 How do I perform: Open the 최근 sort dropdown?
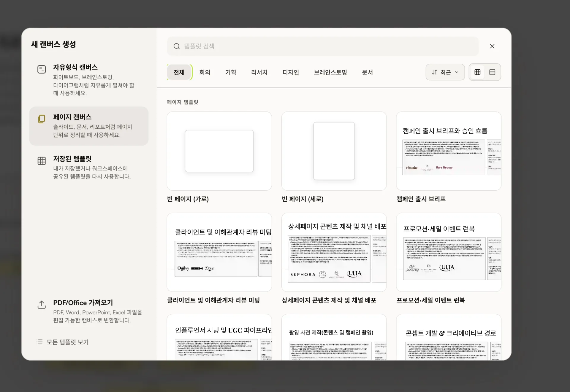pos(445,72)
